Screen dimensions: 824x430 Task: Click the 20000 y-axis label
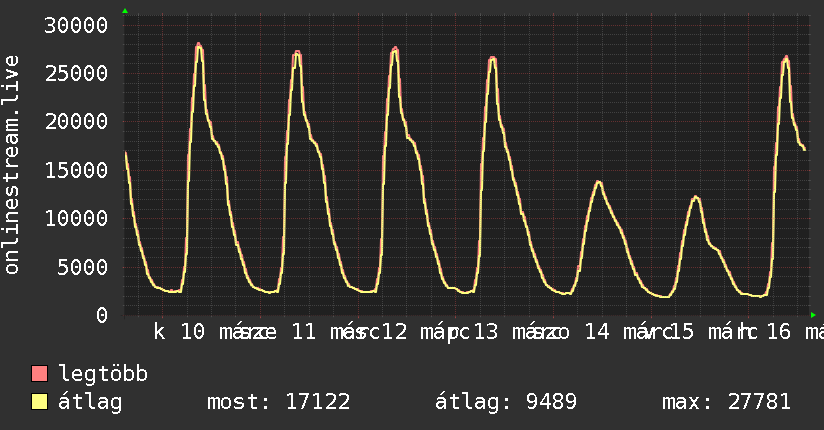[x=76, y=122]
